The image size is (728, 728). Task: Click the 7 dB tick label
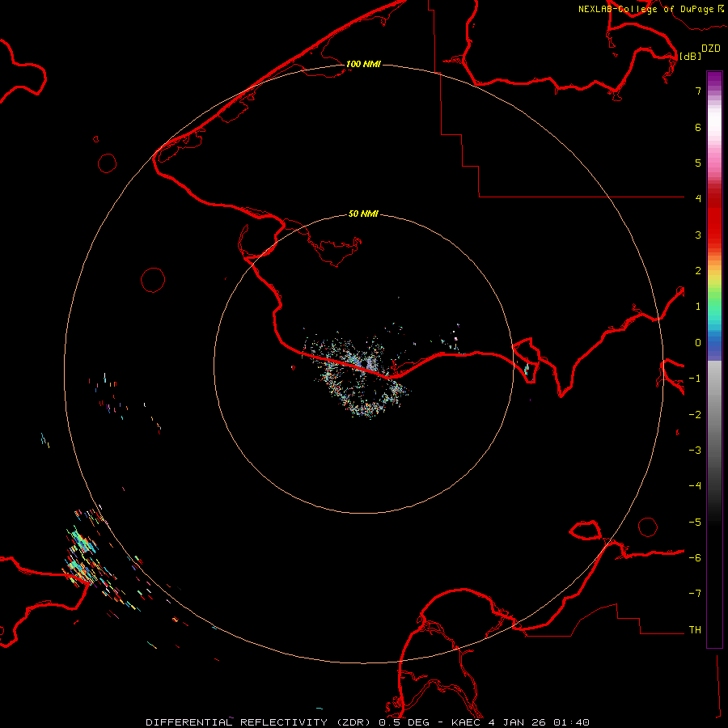coord(697,91)
